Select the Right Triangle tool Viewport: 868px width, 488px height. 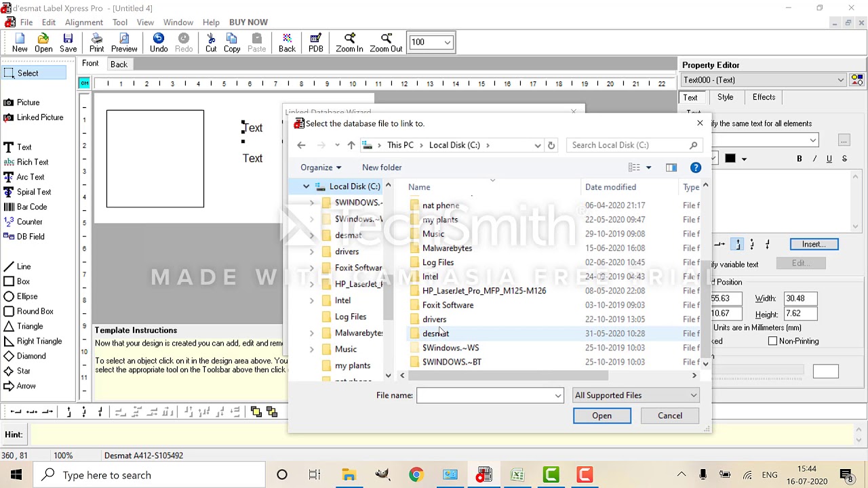(33, 341)
